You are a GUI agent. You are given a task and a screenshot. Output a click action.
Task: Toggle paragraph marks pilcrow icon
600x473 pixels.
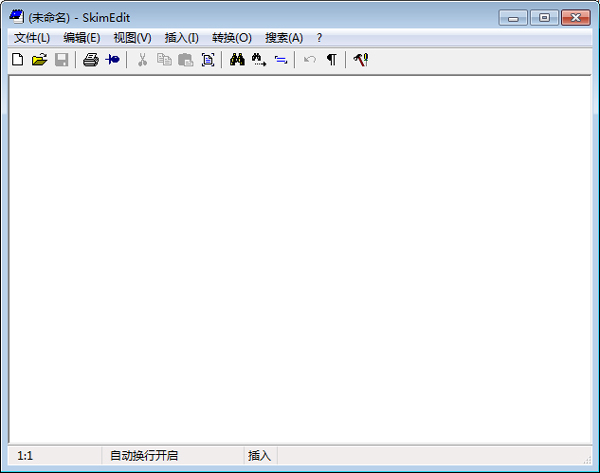(332, 60)
